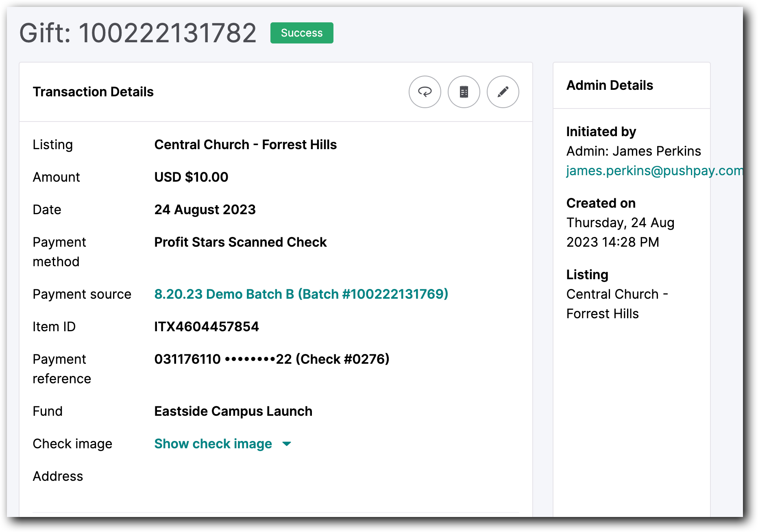This screenshot has width=758, height=532.
Task: Click the Profit Stars Scanned Check value
Action: click(x=240, y=242)
